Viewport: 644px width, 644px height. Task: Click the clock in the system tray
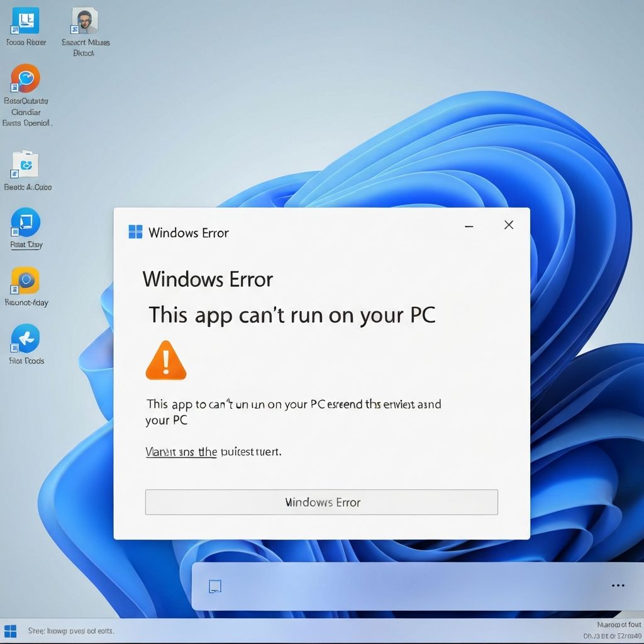613,631
